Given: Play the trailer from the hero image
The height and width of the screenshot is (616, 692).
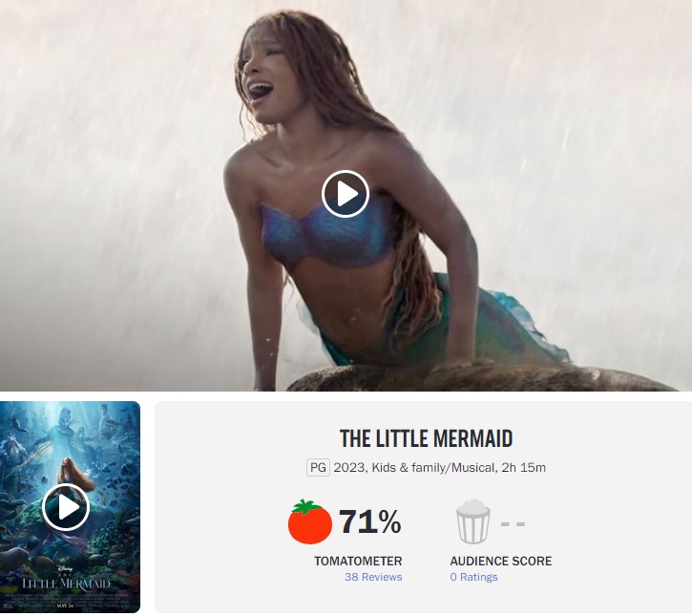Looking at the screenshot, I should click(346, 194).
